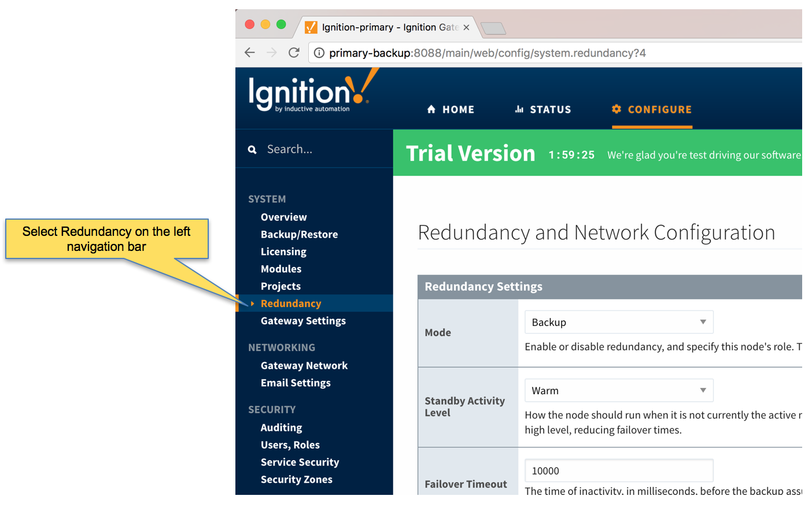
Task: Click the green maximize window button
Action: pos(281,24)
